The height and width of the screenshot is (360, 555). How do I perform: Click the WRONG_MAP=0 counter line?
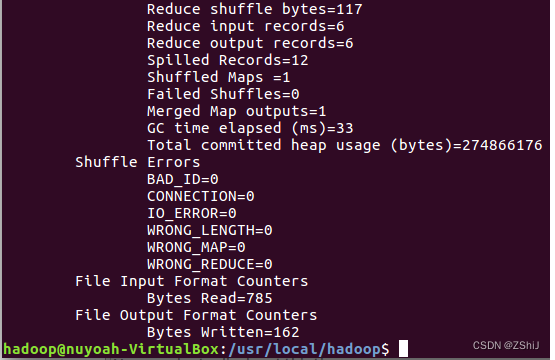point(196,247)
